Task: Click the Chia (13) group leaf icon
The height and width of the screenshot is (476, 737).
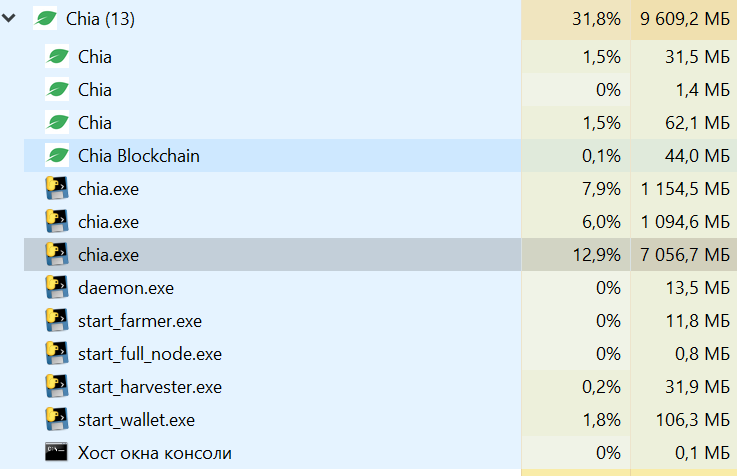Action: click(45, 18)
